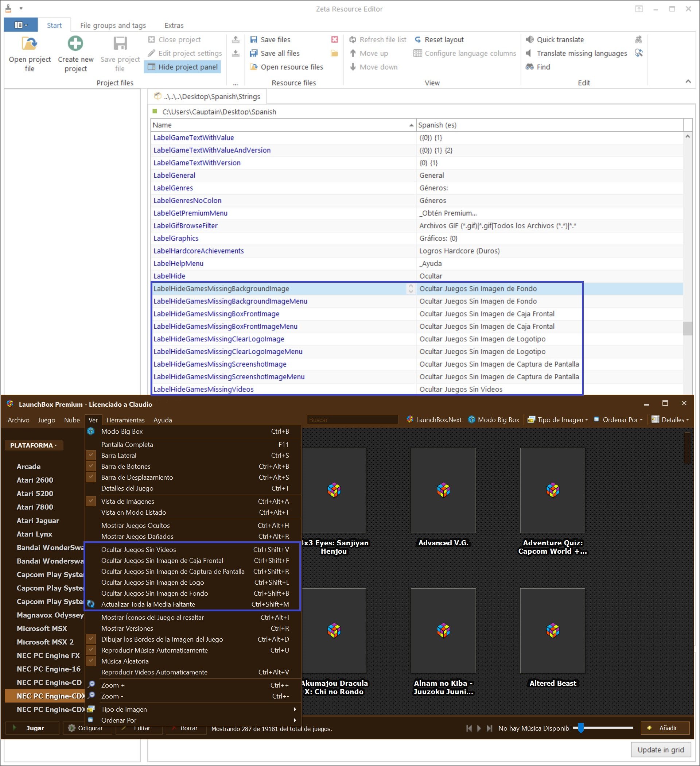The height and width of the screenshot is (766, 700).
Task: Switch to File groups and tags tab
Action: point(113,26)
